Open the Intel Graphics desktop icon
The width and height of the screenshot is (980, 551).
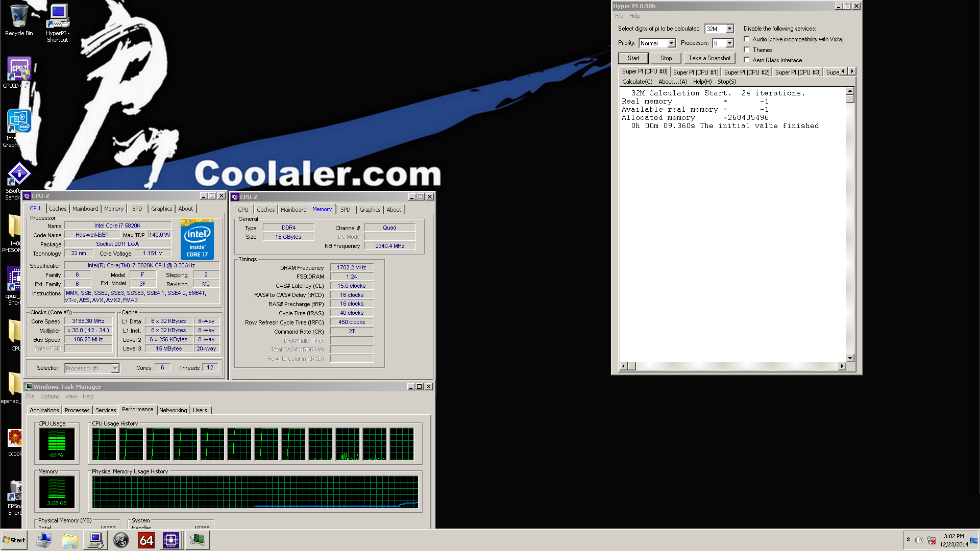click(19, 128)
